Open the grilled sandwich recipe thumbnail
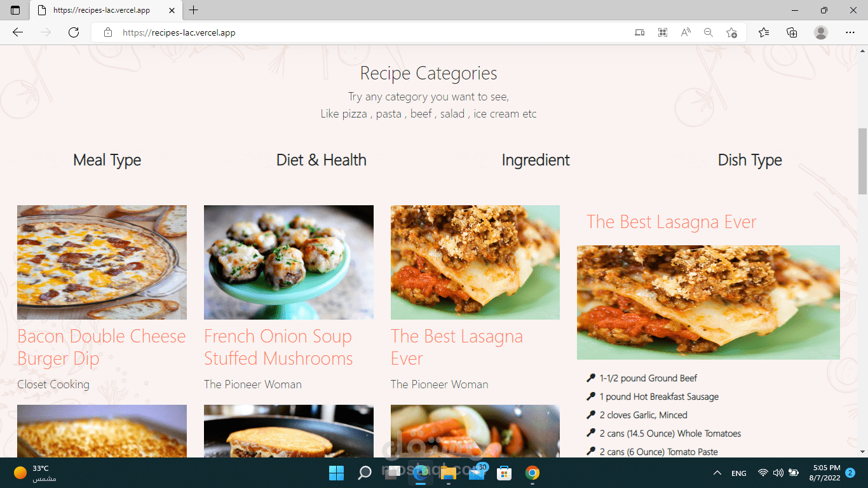The image size is (868, 488). [x=288, y=431]
